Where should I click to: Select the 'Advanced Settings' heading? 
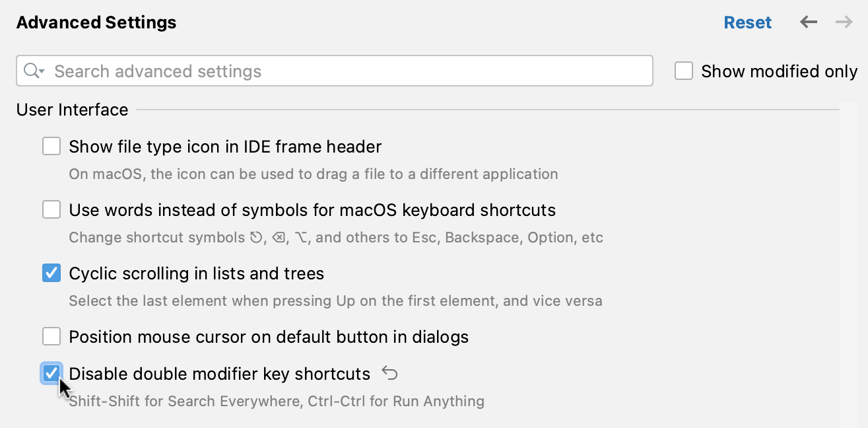tap(96, 22)
